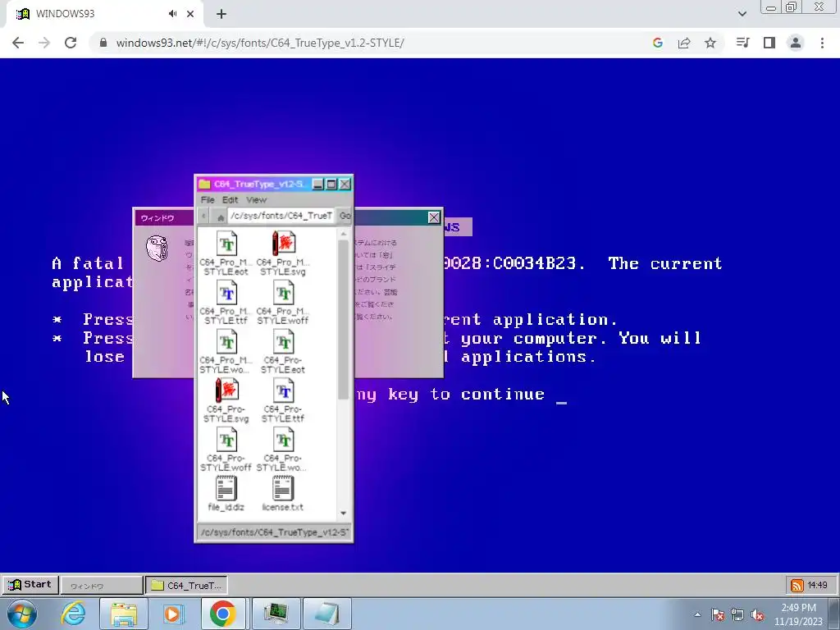Click the Windows 93 clock 14:49
The height and width of the screenshot is (630, 840).
(x=818, y=586)
